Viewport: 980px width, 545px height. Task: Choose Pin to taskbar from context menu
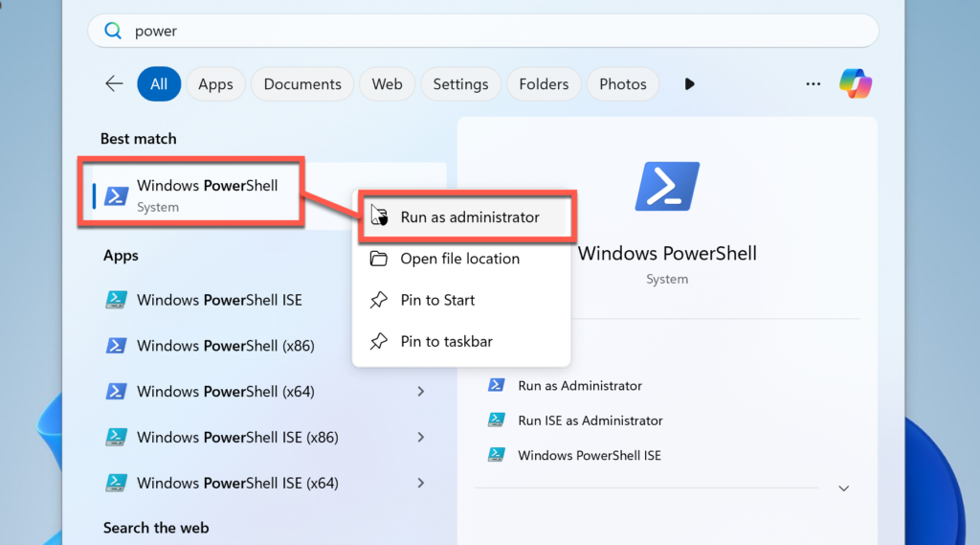[446, 341]
